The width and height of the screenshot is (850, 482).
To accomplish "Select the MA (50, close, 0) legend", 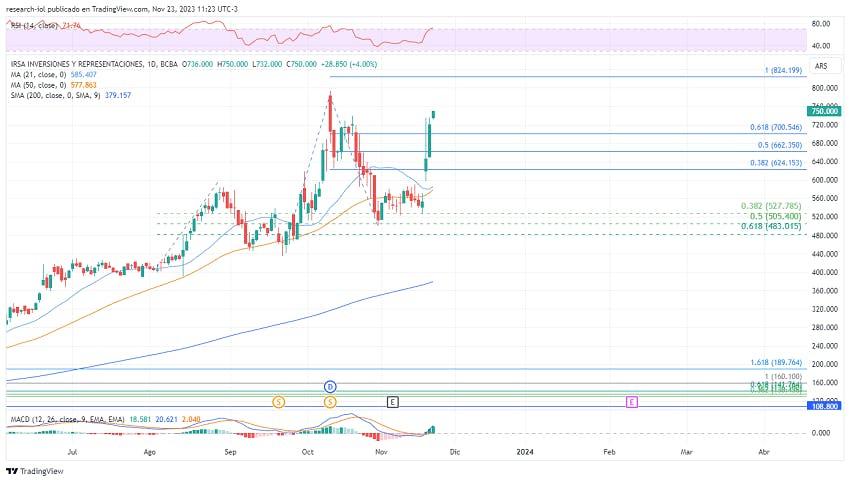I will point(38,85).
